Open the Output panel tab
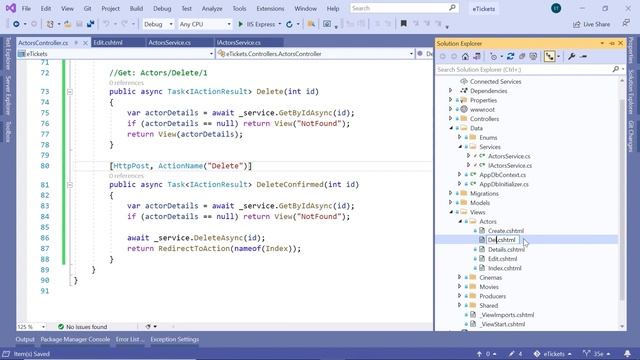640x360 pixels. pyautogui.click(x=25, y=339)
